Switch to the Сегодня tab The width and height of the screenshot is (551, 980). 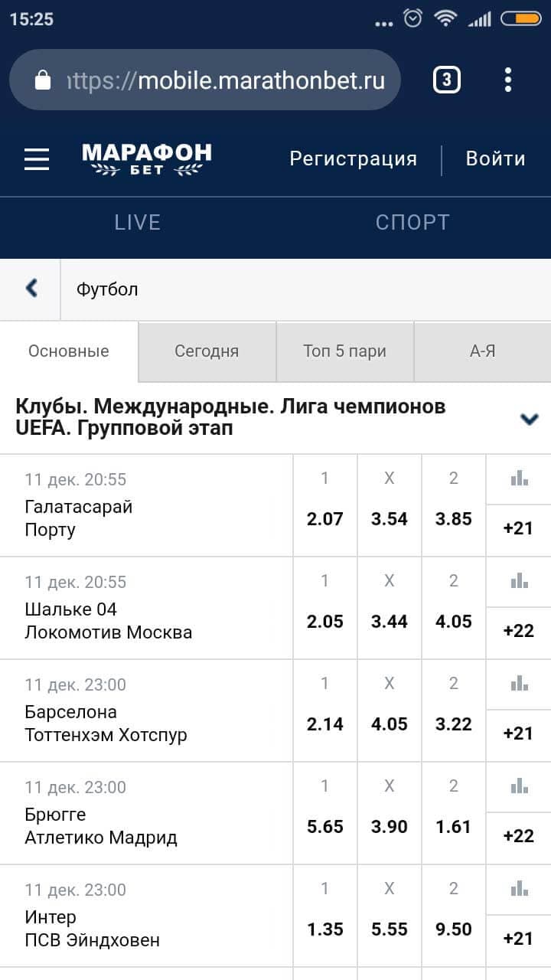pos(207,351)
